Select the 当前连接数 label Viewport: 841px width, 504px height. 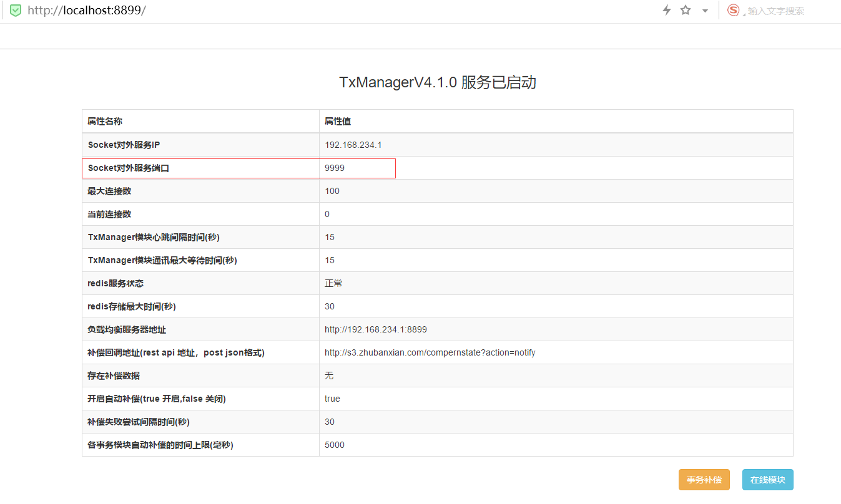click(109, 214)
